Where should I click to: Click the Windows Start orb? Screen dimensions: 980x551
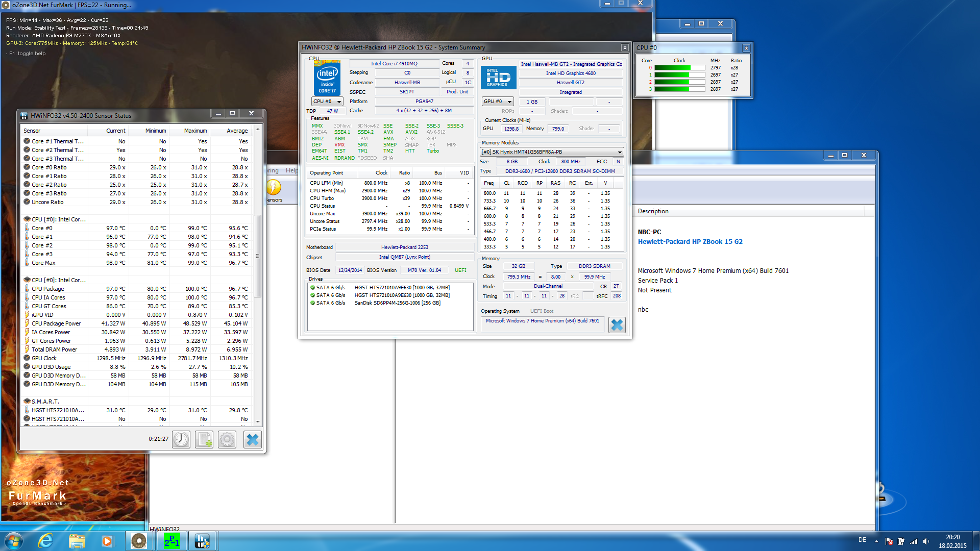click(13, 541)
